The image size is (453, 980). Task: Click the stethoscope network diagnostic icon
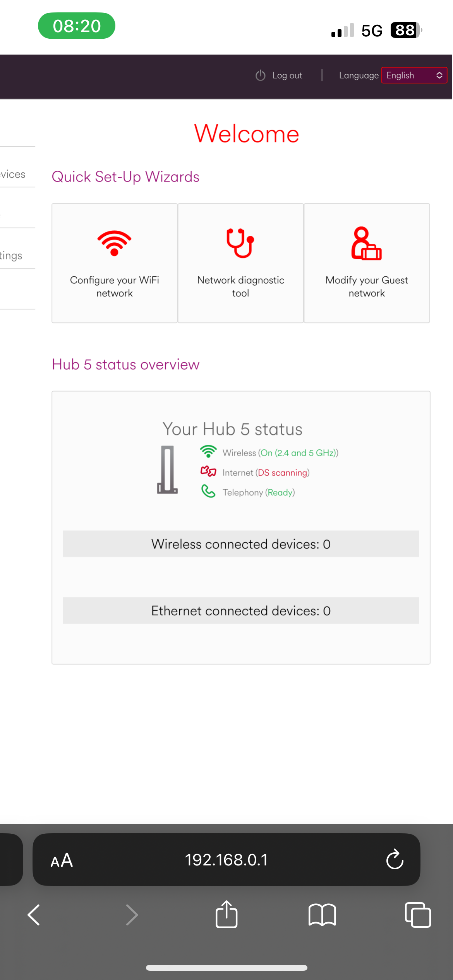[x=240, y=243]
